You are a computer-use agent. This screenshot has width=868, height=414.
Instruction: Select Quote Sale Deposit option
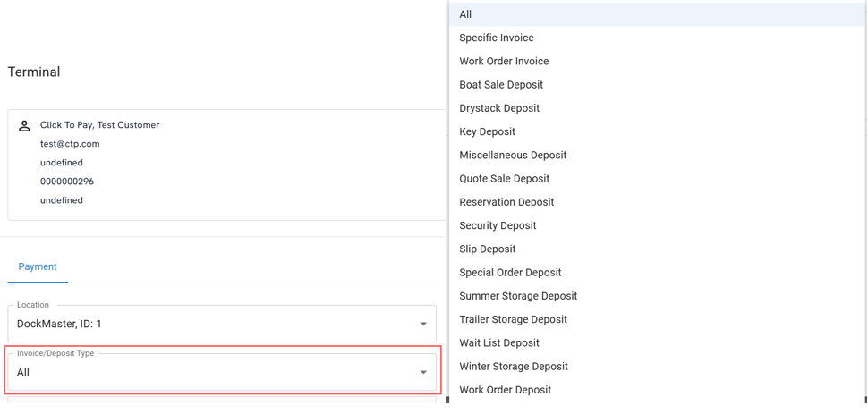coord(659,179)
